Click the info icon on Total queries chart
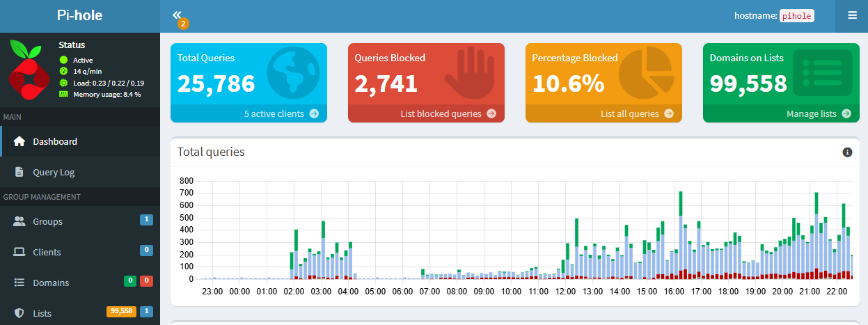This screenshot has width=868, height=325. tap(847, 152)
